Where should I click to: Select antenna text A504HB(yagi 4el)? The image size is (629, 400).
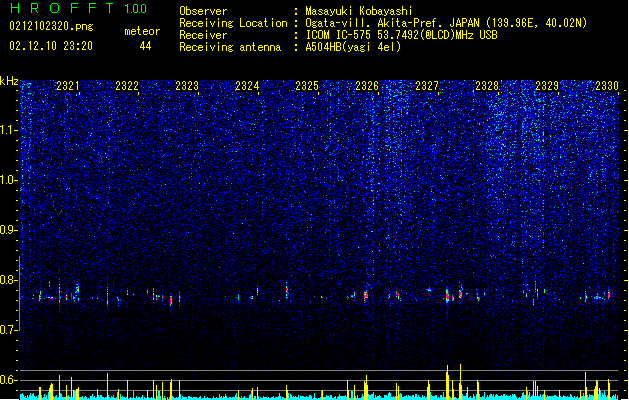pyautogui.click(x=353, y=47)
